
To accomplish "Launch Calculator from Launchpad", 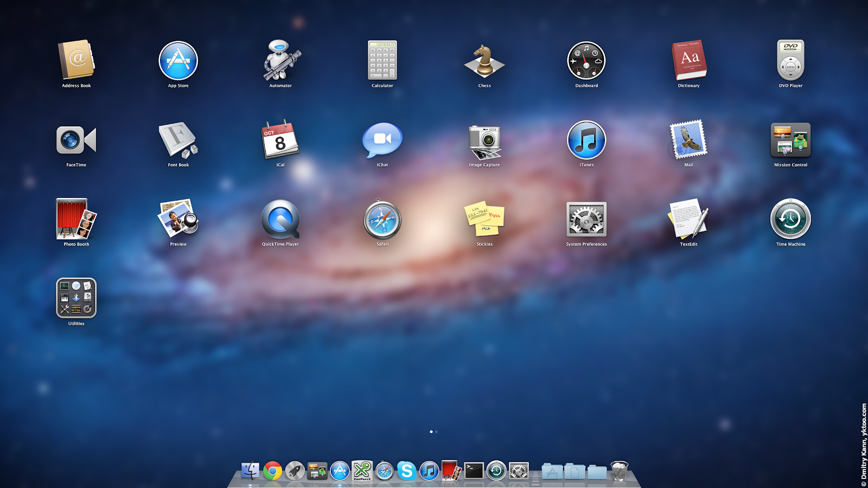I will pyautogui.click(x=382, y=60).
